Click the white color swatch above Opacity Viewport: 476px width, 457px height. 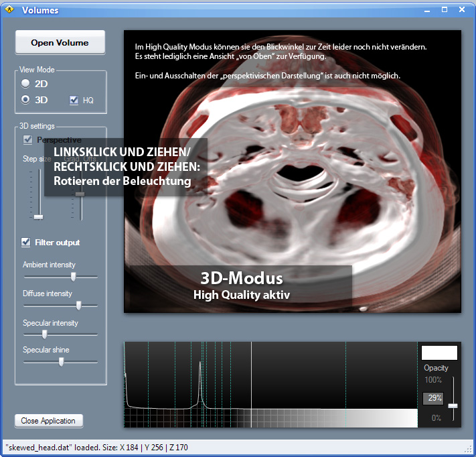tap(439, 352)
